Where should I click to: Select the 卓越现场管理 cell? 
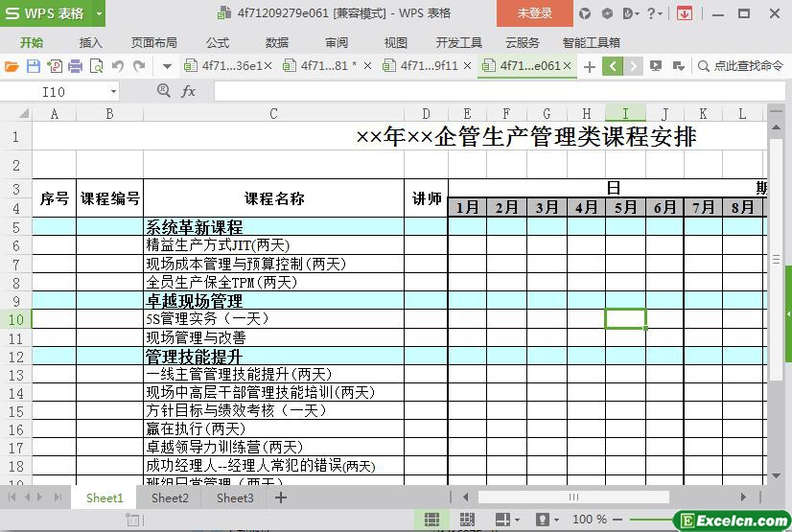click(274, 301)
